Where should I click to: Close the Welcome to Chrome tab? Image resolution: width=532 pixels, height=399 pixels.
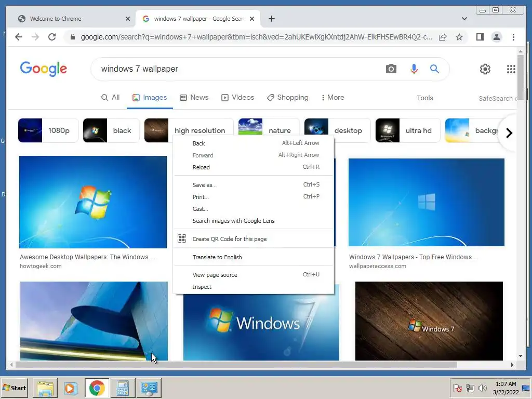tap(128, 19)
